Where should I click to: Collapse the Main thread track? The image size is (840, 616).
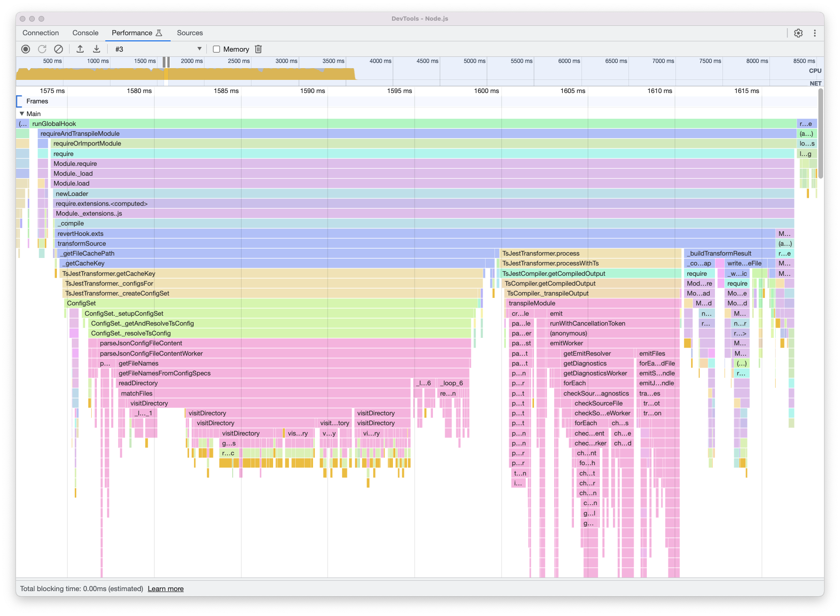tap(22, 114)
